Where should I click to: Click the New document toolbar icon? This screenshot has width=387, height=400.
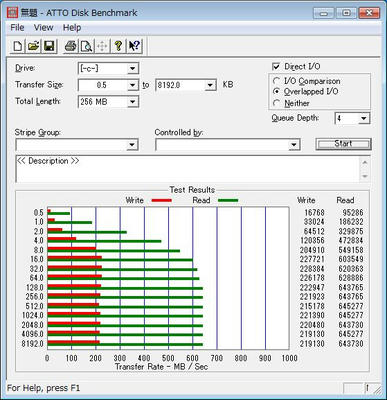(x=17, y=46)
